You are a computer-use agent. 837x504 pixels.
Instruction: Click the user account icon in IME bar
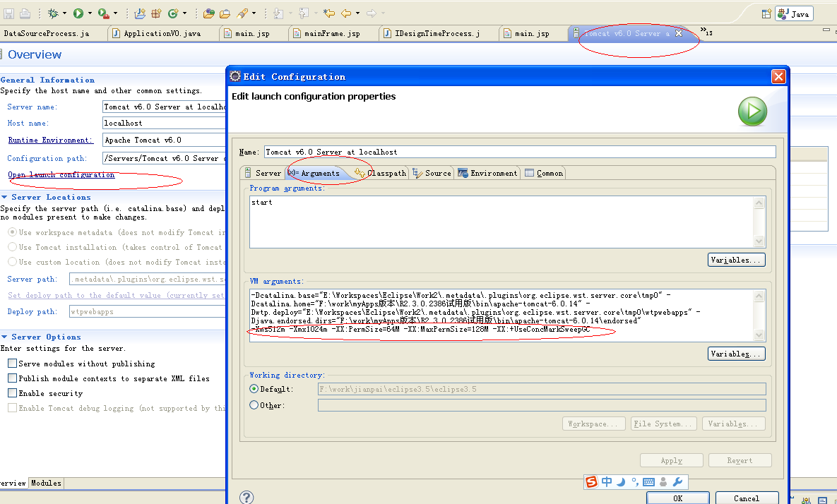(663, 482)
